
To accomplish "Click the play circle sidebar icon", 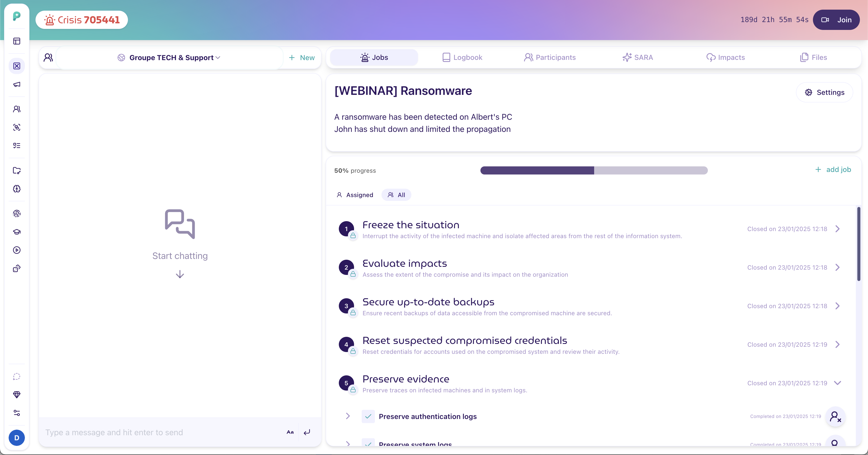I will click(16, 250).
